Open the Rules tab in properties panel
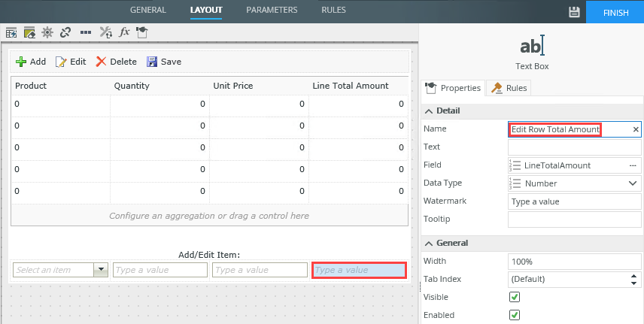 point(509,88)
